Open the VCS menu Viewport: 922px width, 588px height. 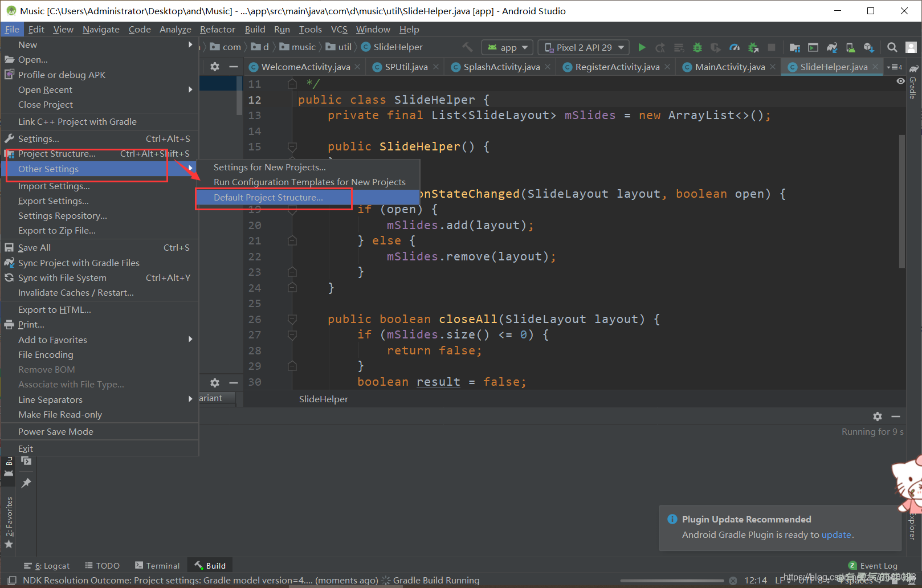pos(339,29)
